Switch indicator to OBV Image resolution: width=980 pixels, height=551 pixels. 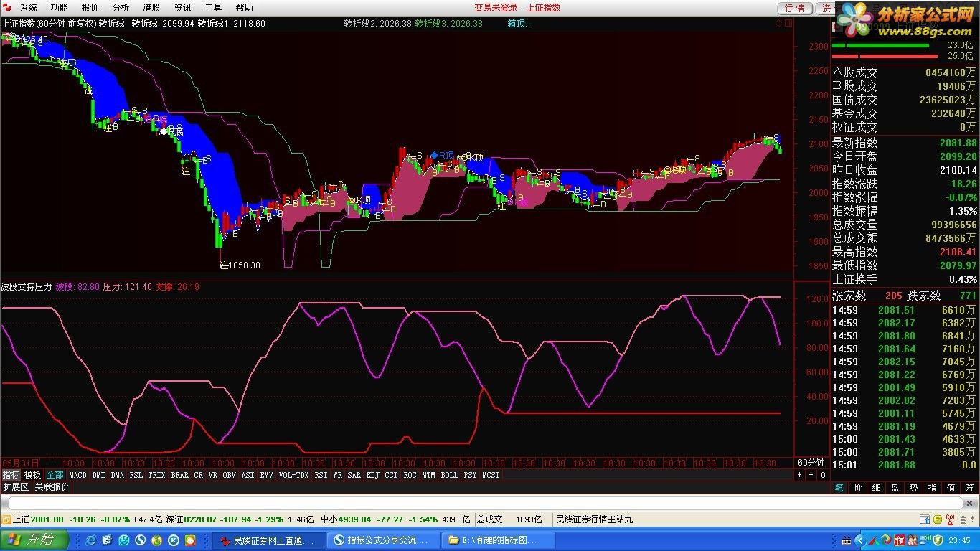tap(230, 475)
